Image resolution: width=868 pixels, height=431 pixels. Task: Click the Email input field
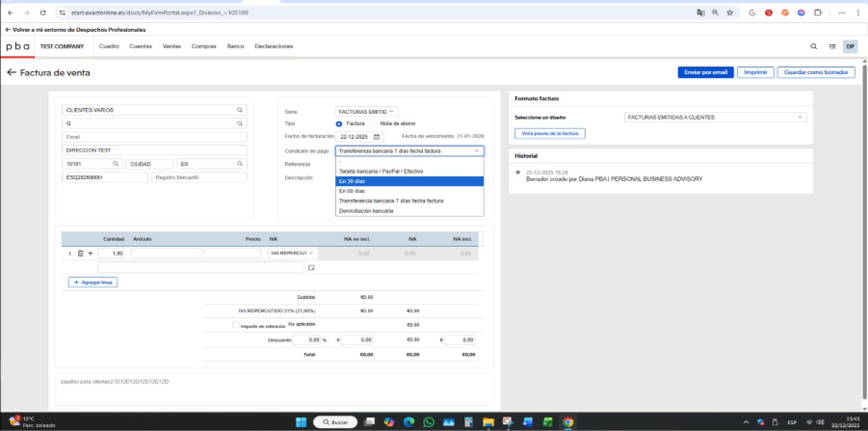point(153,137)
